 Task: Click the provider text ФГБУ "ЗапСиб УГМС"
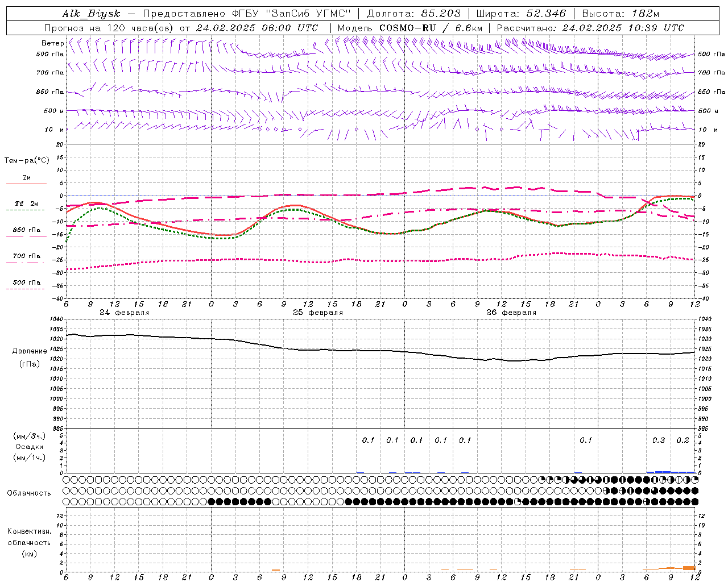pos(292,14)
